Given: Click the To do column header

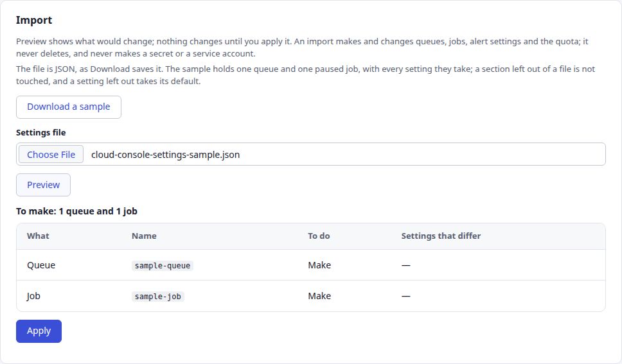Looking at the screenshot, I should point(319,236).
